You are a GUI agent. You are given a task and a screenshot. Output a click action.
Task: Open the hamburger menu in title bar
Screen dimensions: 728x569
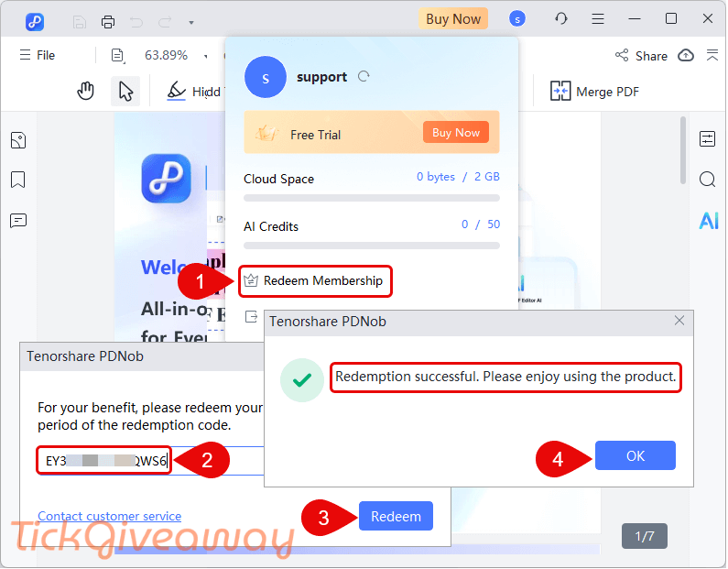coord(598,18)
